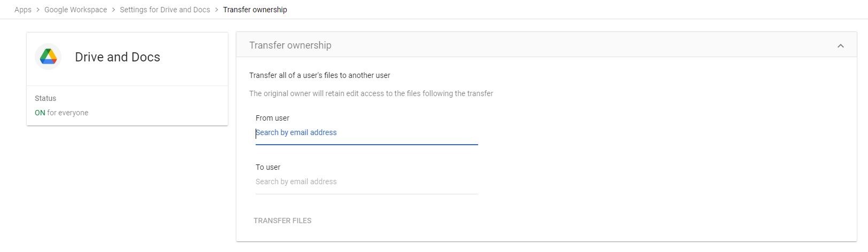Click the From user email search field
This screenshot has width=868, height=252.
pos(366,133)
